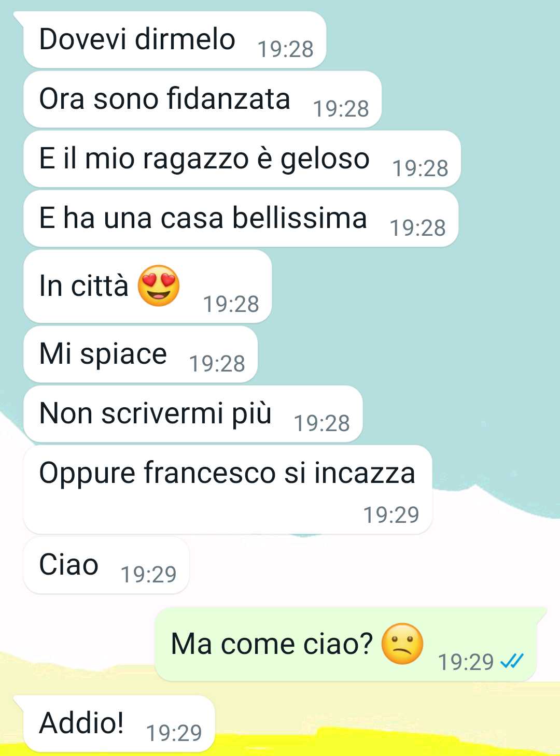Viewport: 560px width, 756px height.
Task: Select the 'Ora sono fidanzata' message
Action: point(203,99)
